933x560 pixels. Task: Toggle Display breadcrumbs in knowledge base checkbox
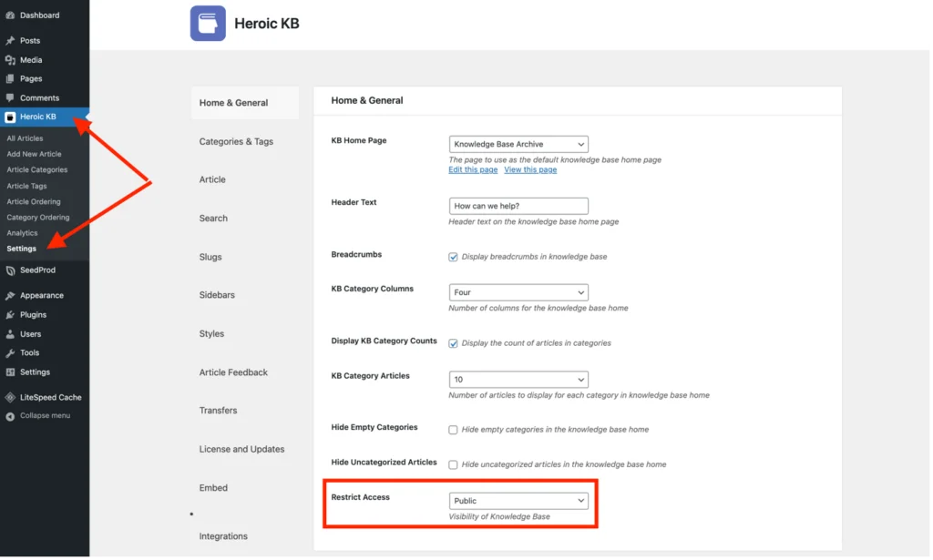tap(454, 258)
